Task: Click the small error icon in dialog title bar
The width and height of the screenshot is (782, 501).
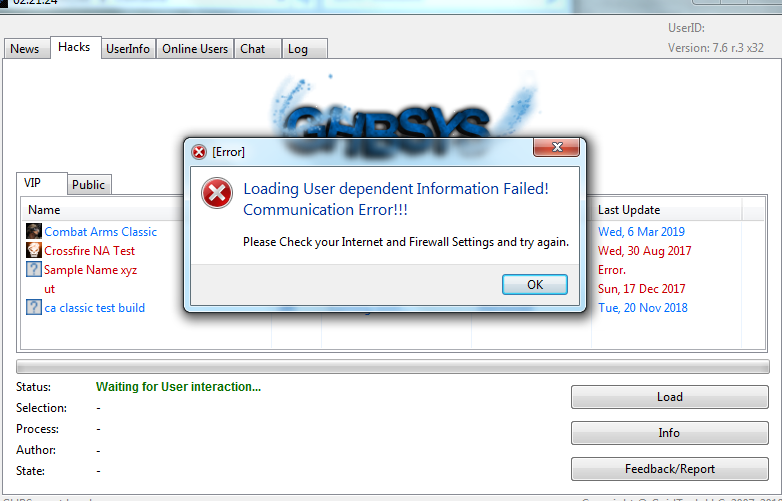Action: 199,152
